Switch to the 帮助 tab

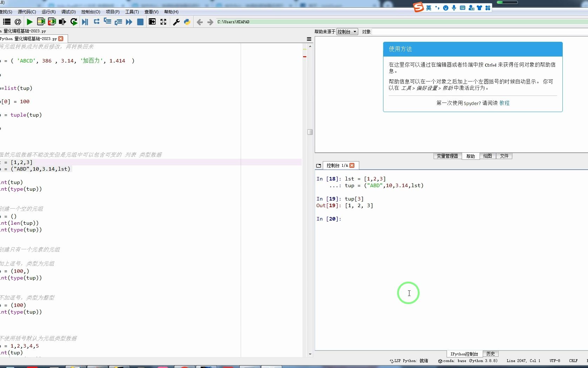(x=470, y=156)
